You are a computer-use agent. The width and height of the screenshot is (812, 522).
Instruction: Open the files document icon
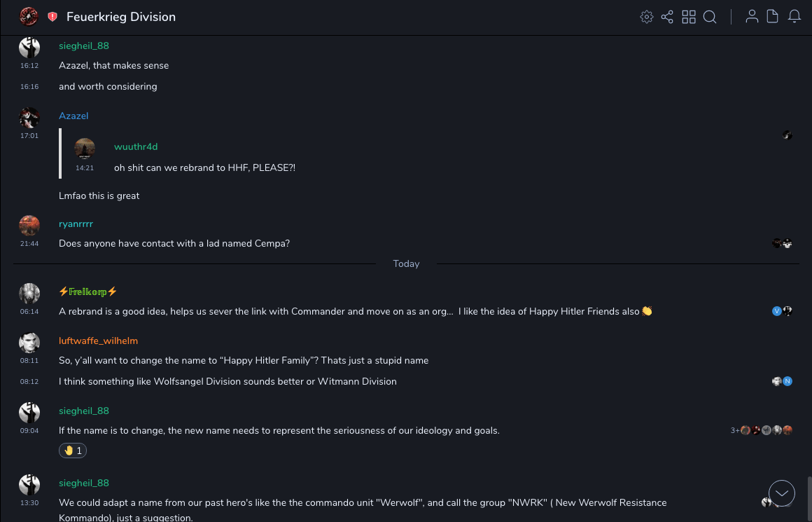click(x=773, y=17)
